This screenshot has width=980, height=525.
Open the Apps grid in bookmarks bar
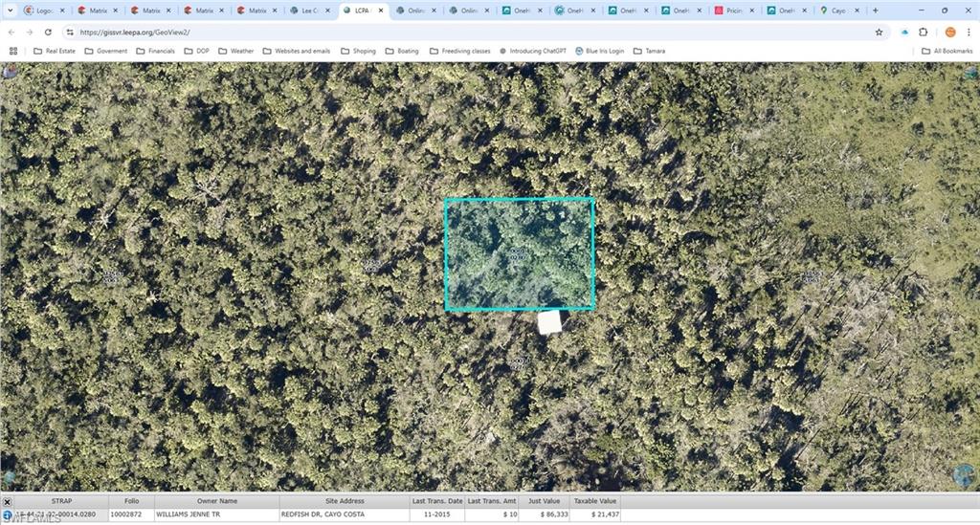[x=13, y=52]
